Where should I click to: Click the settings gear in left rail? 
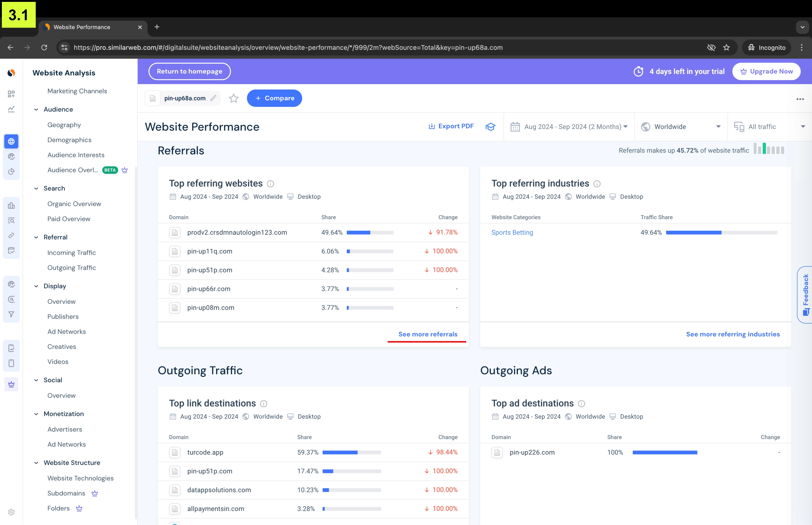[11, 512]
